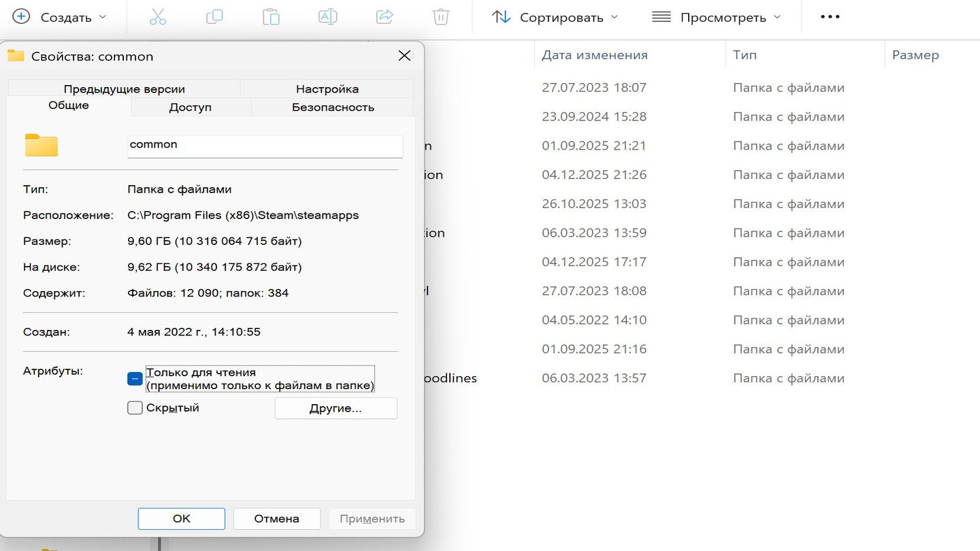This screenshot has height=551, width=980.
Task: Toggle the "Только для чтения" checkbox
Action: click(135, 379)
